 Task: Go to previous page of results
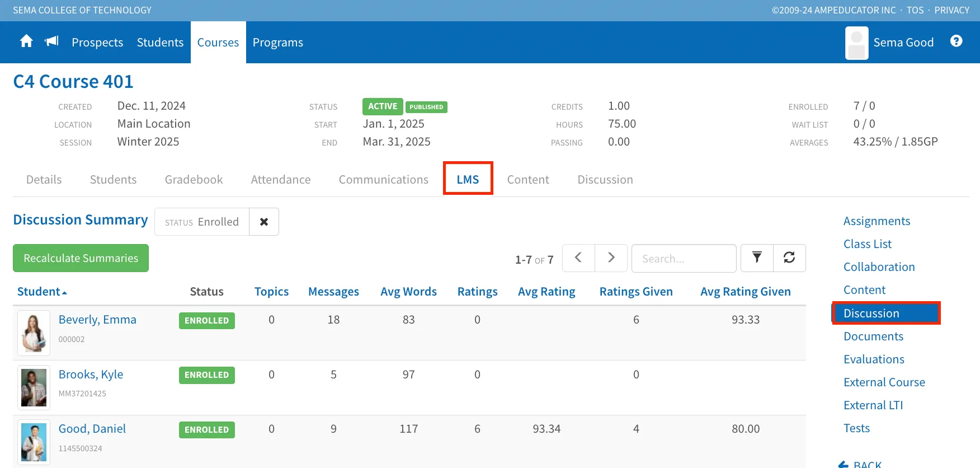(x=578, y=258)
